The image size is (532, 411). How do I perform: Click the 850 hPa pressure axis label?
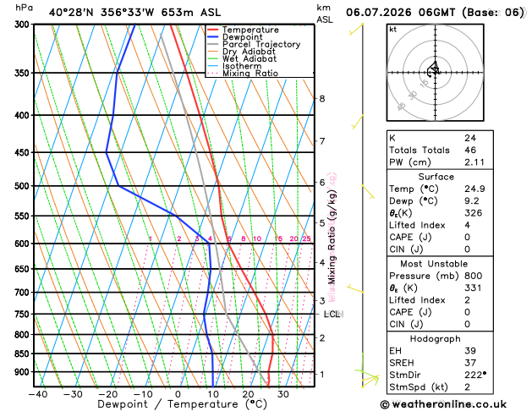(22, 353)
